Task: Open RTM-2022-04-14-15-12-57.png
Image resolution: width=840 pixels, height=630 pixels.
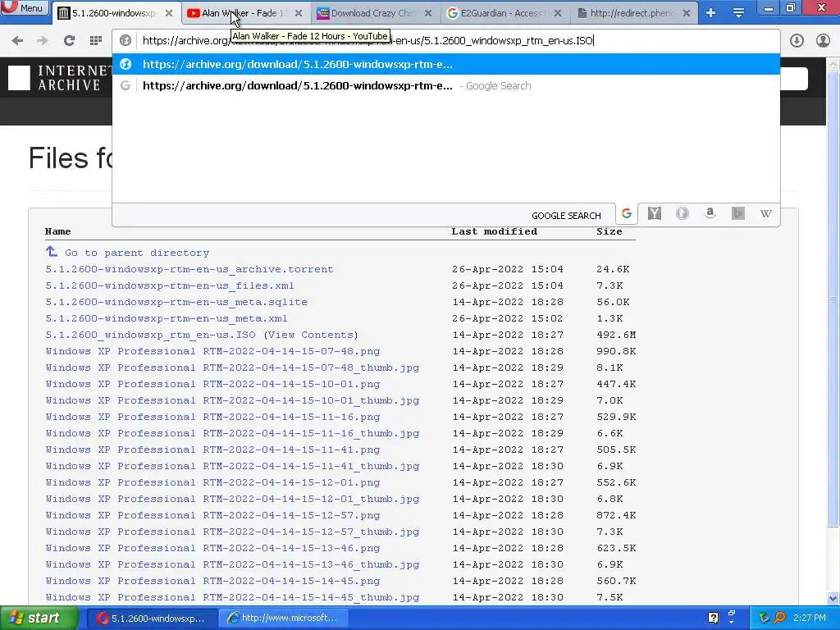Action: coord(212,515)
